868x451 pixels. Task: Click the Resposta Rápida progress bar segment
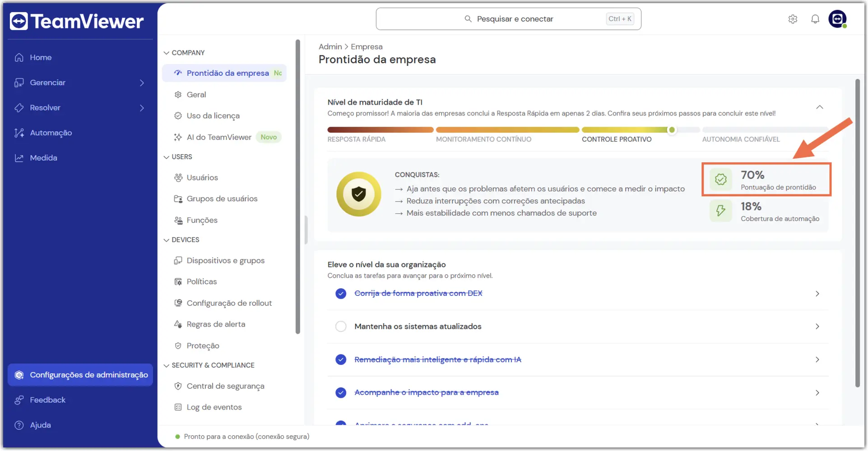tap(380, 130)
